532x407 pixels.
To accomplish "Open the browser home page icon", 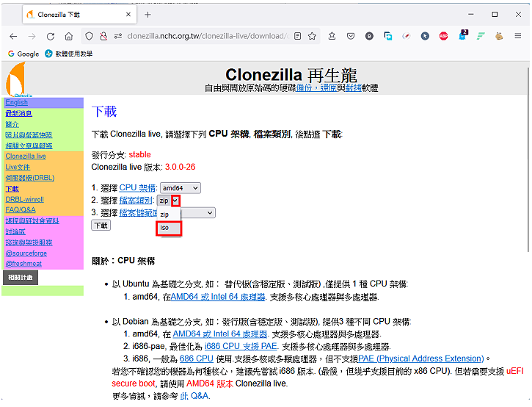I will (69, 36).
